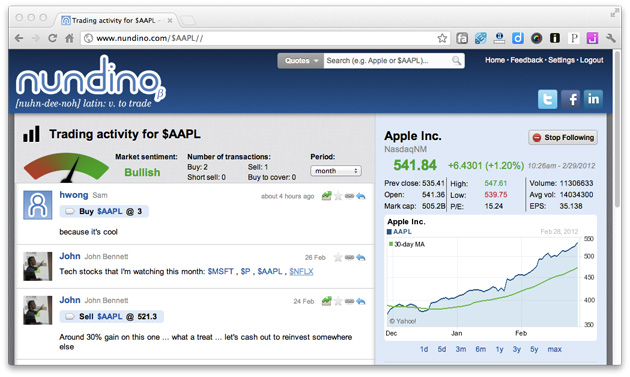Go back with the browser back arrow

[x=18, y=38]
